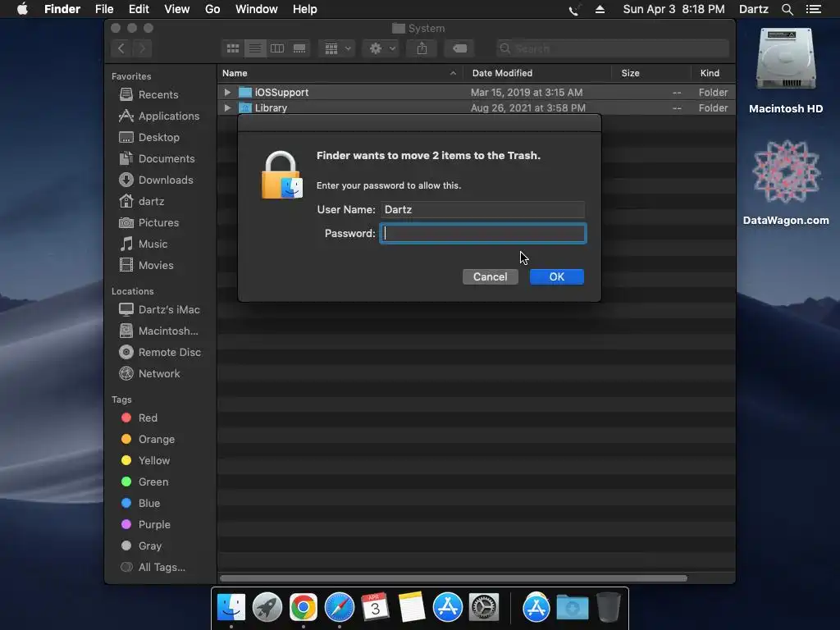Open dartz home folder
Viewport: 840px width, 630px height.
(x=141, y=202)
